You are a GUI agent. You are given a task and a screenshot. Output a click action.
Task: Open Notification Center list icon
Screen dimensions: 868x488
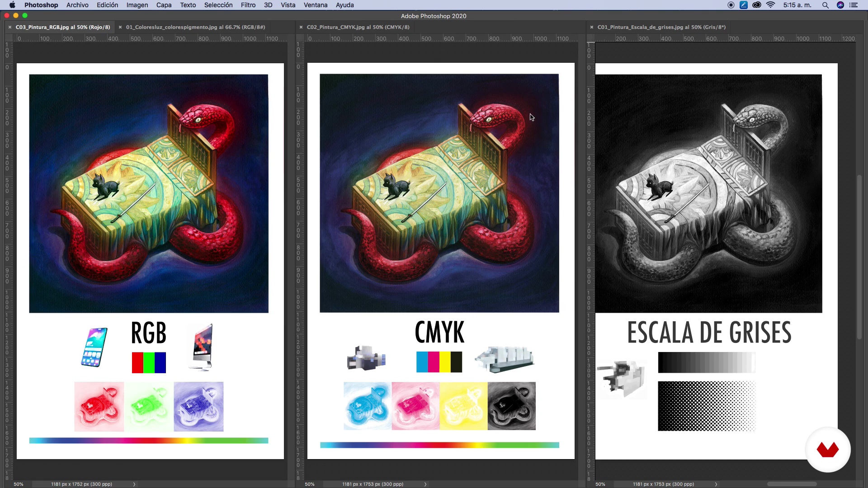click(854, 5)
